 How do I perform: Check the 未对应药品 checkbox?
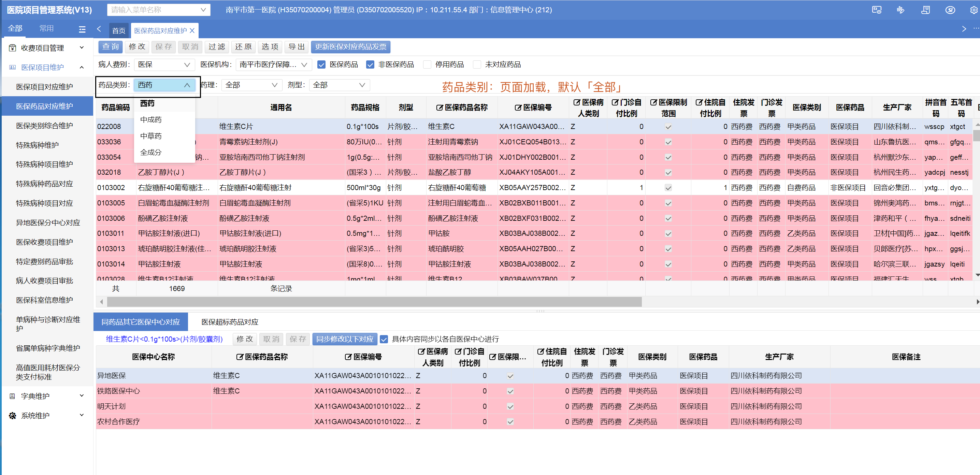pos(477,64)
